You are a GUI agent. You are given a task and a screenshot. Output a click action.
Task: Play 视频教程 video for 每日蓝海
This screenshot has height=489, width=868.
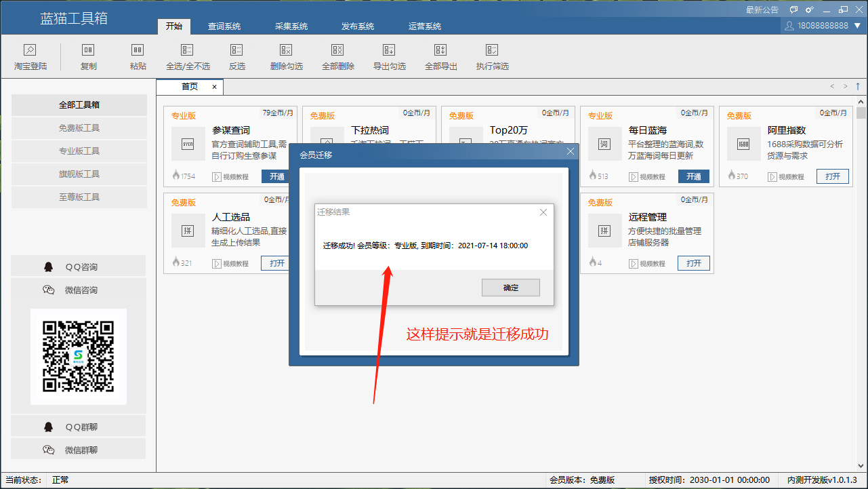click(647, 176)
